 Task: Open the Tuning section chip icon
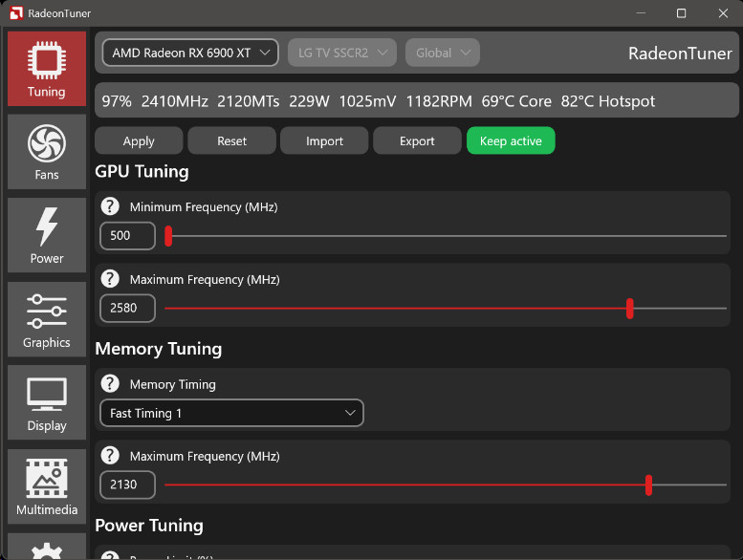point(46,68)
